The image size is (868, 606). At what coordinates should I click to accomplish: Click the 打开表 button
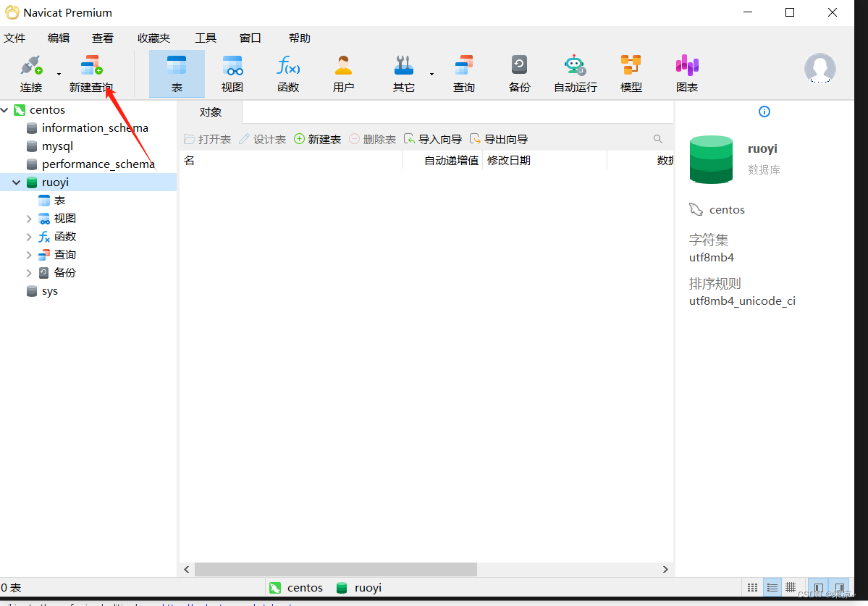208,139
